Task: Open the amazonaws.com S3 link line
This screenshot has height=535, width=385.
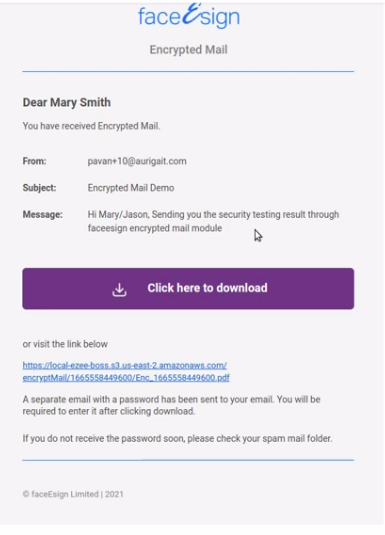Action: (125, 365)
